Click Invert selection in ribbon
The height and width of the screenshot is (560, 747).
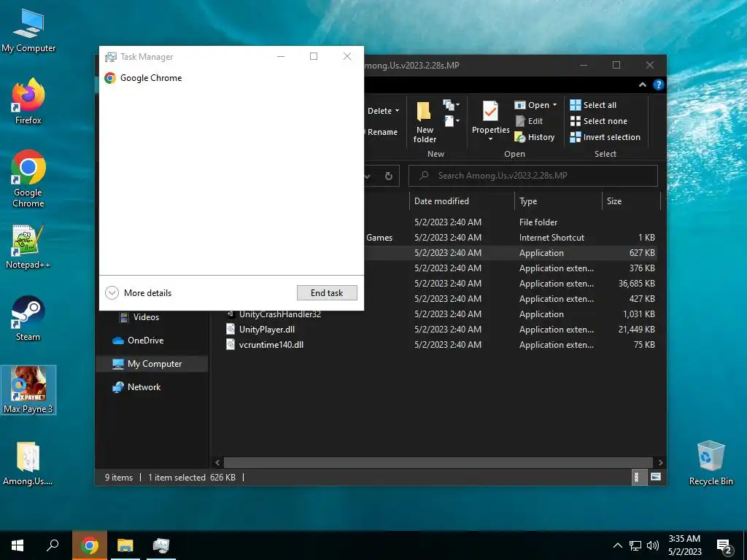click(605, 137)
